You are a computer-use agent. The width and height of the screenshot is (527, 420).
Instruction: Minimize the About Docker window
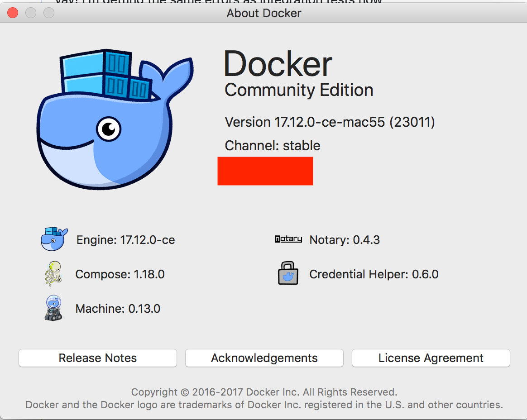[31, 13]
